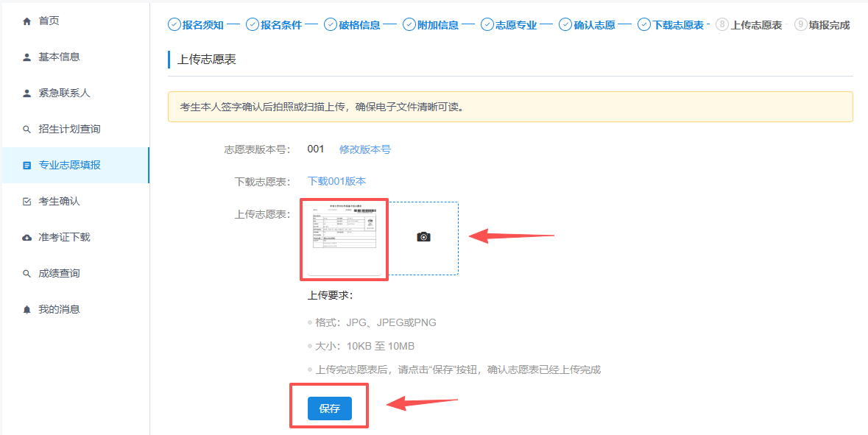Screen dimensions: 868x435
Task: Click the search icon beside 招生计划查询
Action: 27,130
